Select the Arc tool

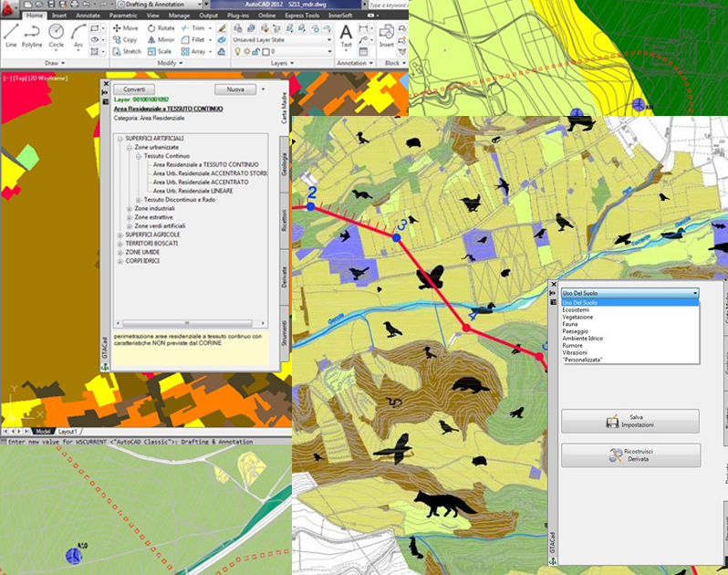click(x=78, y=36)
